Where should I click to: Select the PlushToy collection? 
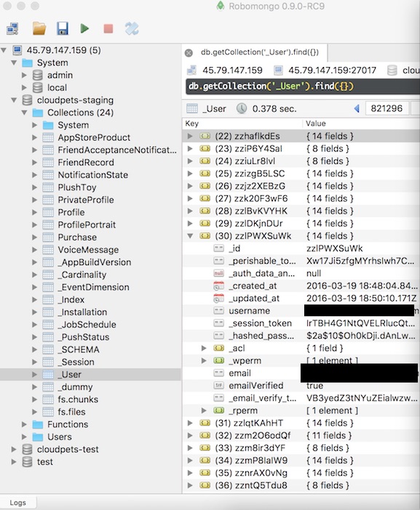pos(77,187)
